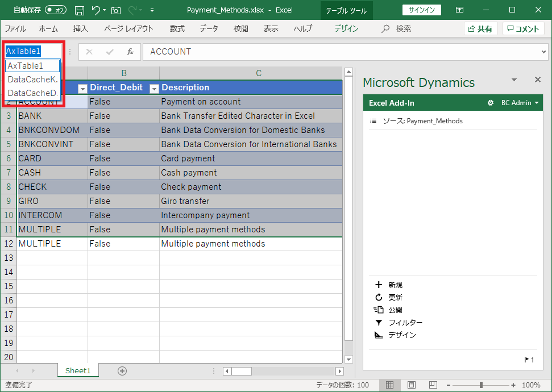The image size is (552, 392).
Task: Click the formula cancel X icon
Action: click(x=89, y=52)
